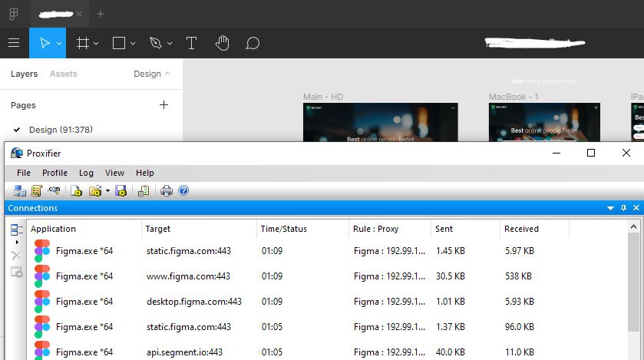This screenshot has width=644, height=360.
Task: Click the desktop.figma.com:443 target cell
Action: pos(194,302)
